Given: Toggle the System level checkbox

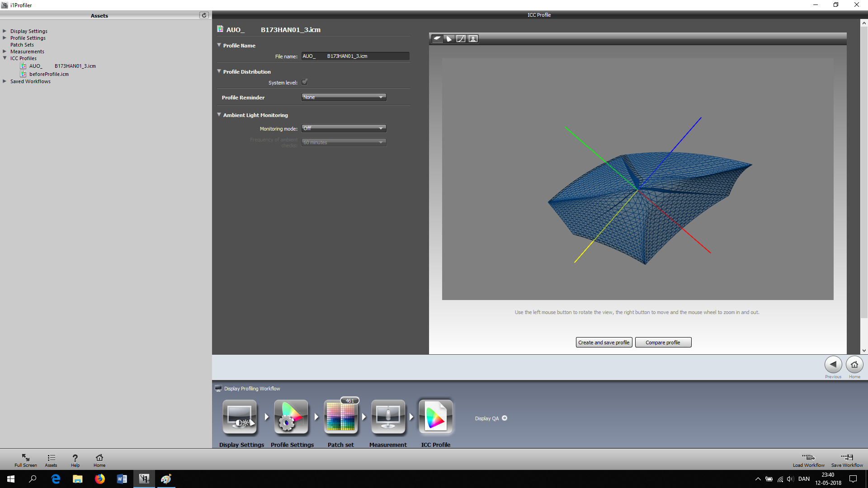Looking at the screenshot, I should [305, 82].
